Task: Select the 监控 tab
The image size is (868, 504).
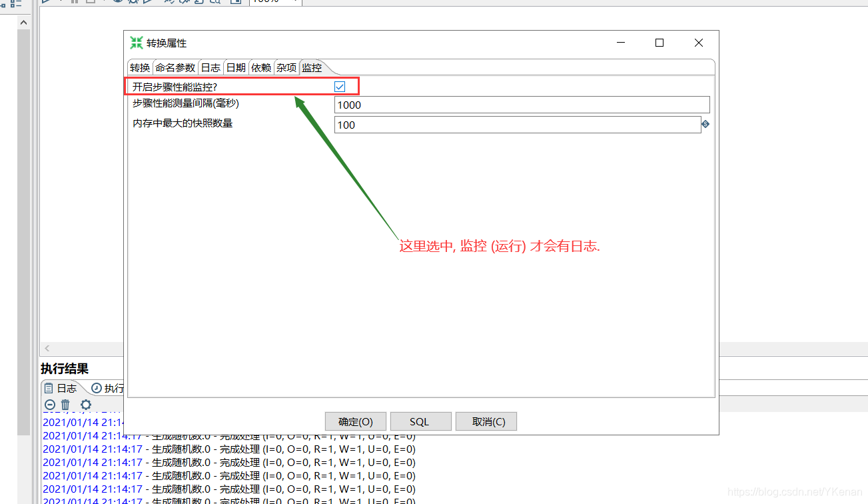Action: (312, 68)
